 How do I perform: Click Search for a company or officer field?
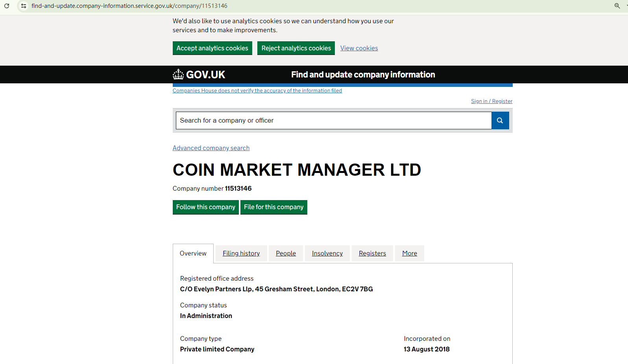[334, 121]
